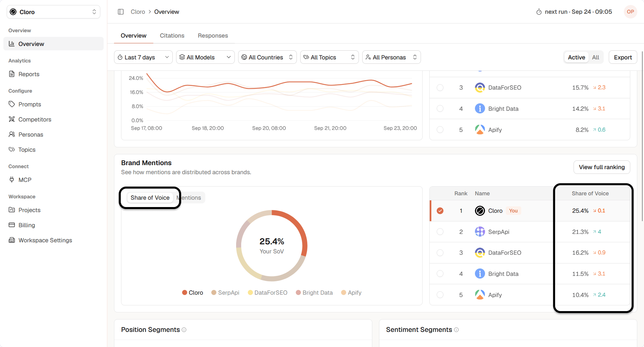Click the Workspace Settings building icon
This screenshot has height=347, width=644.
click(12, 240)
